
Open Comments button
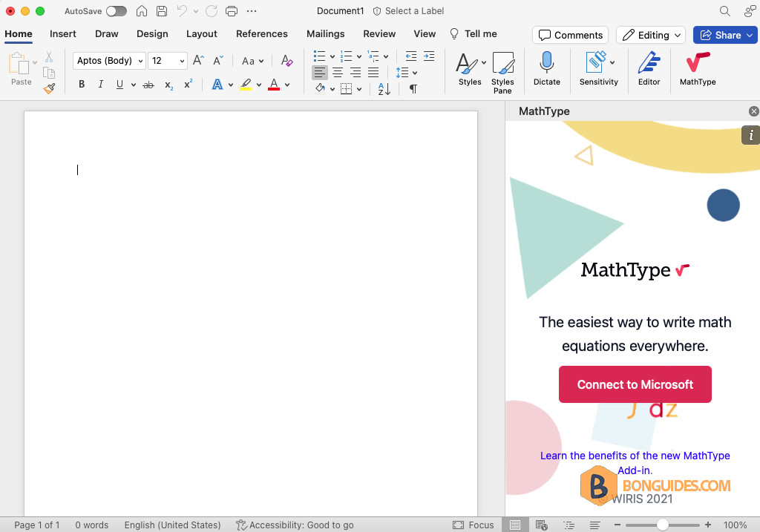pyautogui.click(x=571, y=35)
